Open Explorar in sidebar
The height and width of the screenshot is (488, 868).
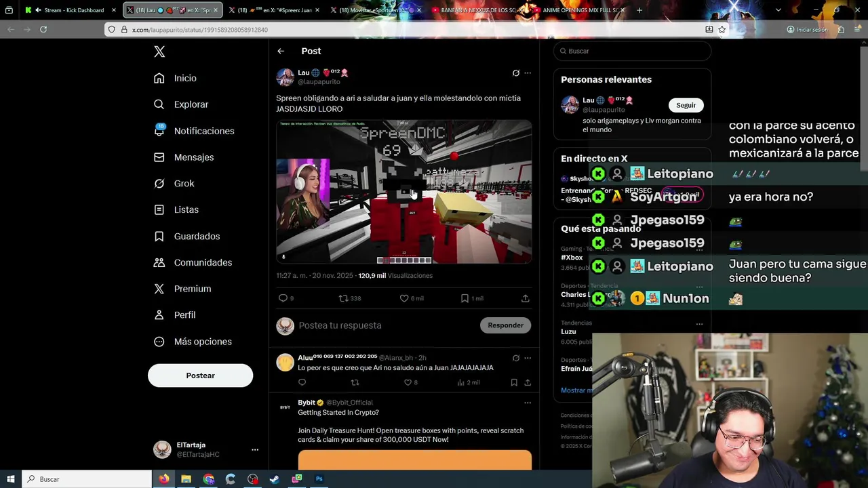coord(181,104)
